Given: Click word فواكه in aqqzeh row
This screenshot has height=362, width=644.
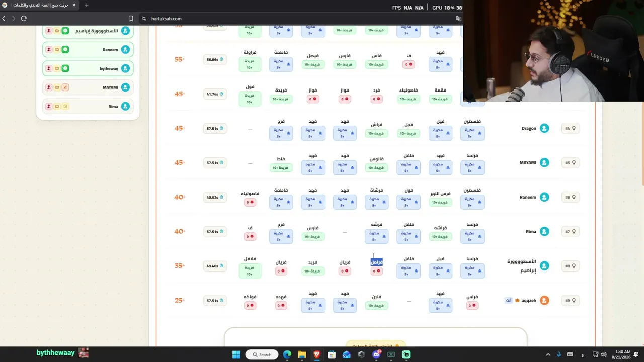Looking at the screenshot, I should (x=250, y=297).
